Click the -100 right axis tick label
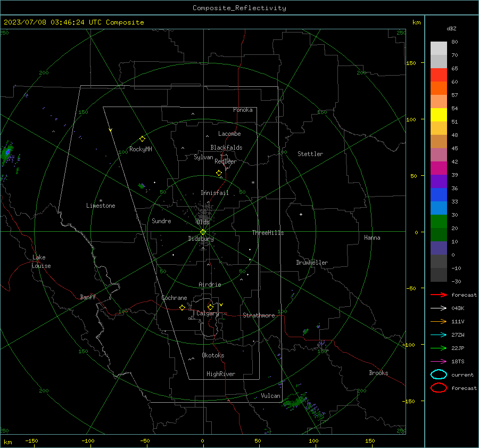479x448 pixels. (x=408, y=345)
